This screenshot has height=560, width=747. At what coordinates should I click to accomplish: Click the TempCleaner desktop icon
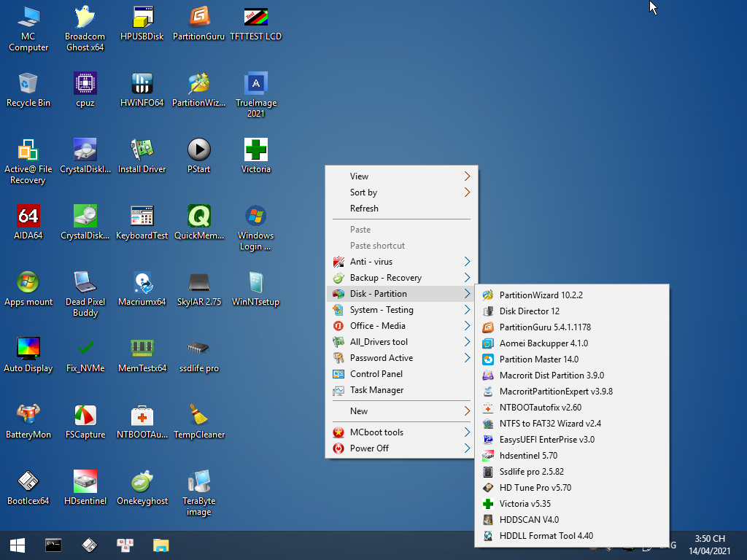[198, 421]
